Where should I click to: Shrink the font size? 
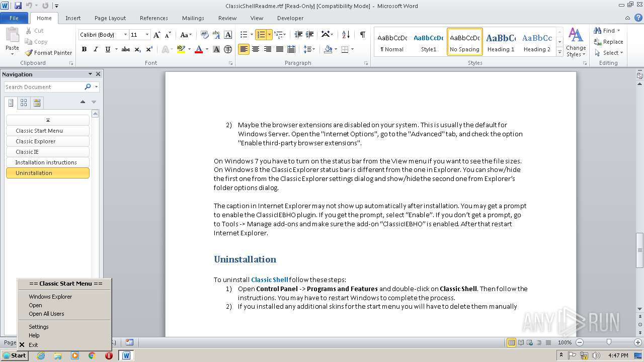coord(168,35)
